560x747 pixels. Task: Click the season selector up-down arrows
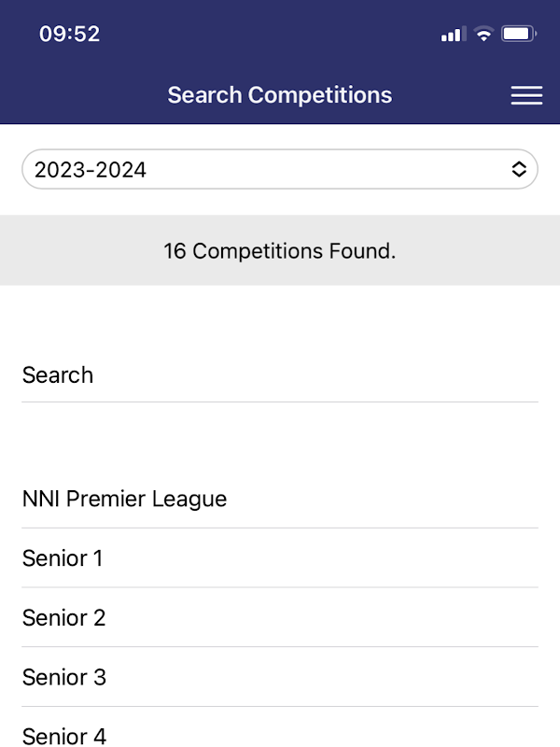tap(520, 170)
